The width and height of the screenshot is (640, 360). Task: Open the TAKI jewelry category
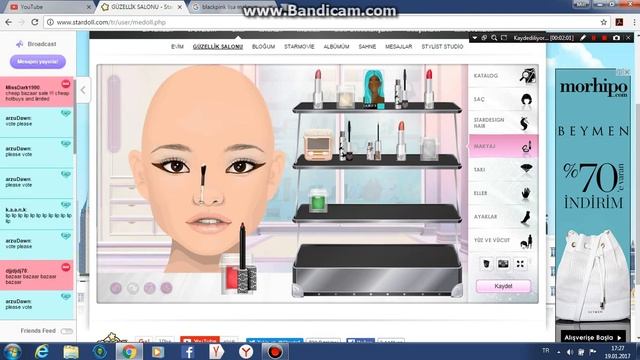coord(503,169)
